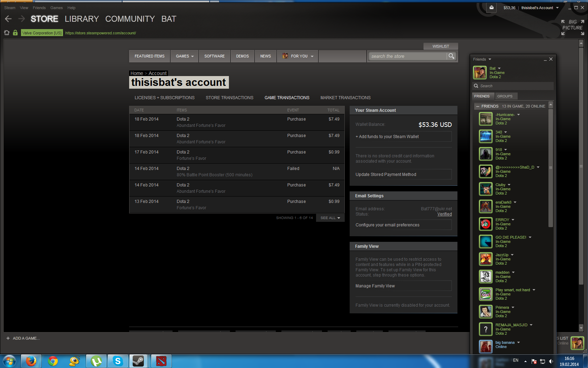Open the Games menu in the menu bar
Screen dimensions: 588x368
coord(56,8)
